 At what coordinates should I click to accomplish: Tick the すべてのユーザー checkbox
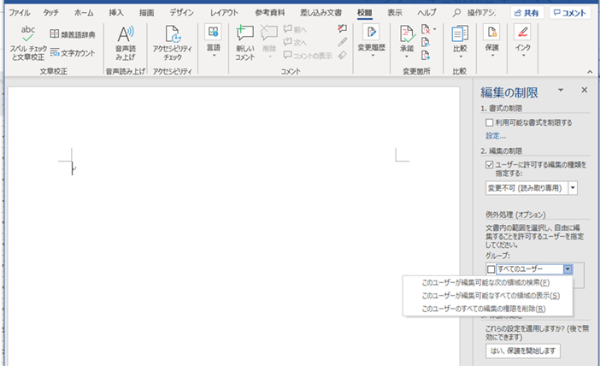491,270
